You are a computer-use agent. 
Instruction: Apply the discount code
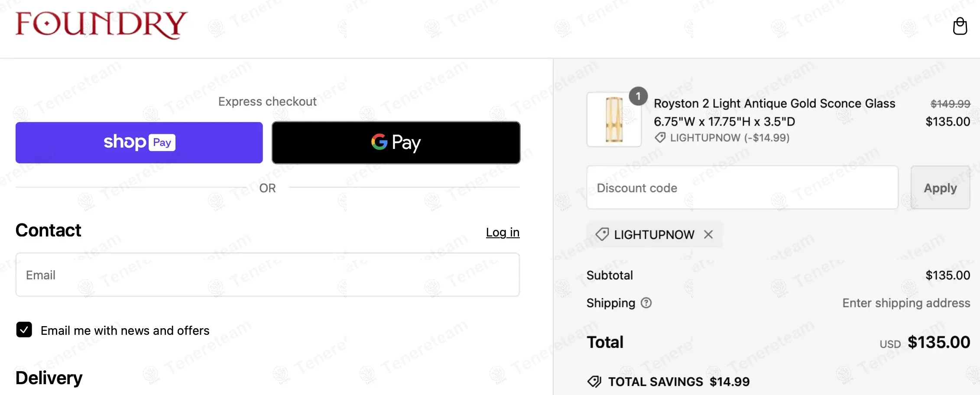tap(940, 188)
